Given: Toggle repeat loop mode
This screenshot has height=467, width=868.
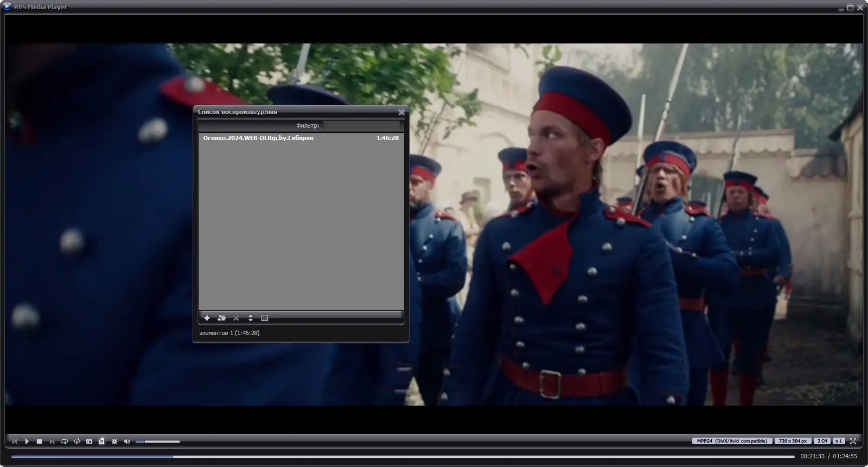Looking at the screenshot, I should click(64, 441).
